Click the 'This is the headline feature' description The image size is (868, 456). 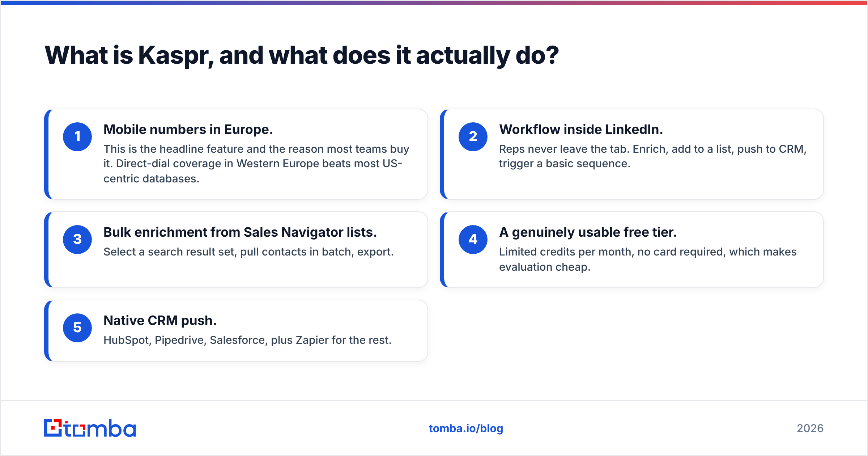pos(256,164)
